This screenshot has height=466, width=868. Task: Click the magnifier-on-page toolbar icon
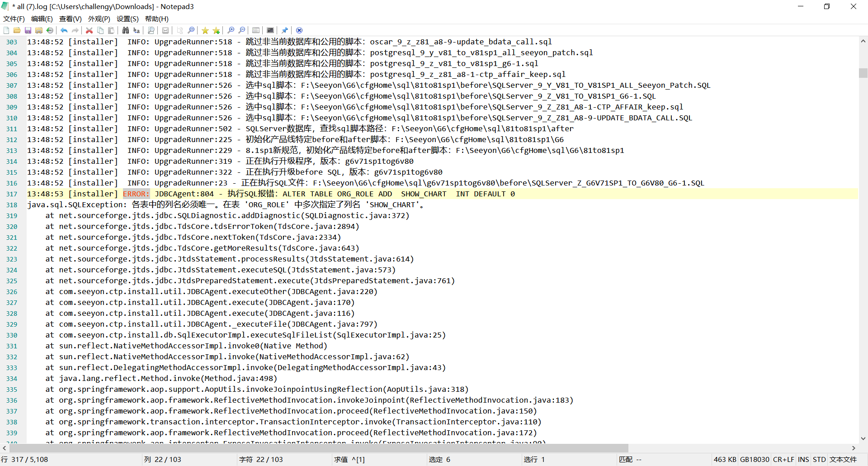[x=151, y=30]
